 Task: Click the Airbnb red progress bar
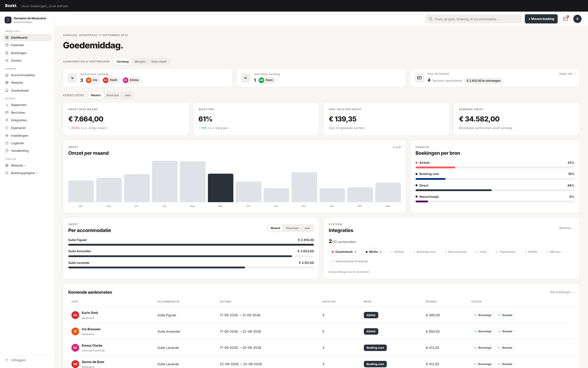tap(435, 167)
